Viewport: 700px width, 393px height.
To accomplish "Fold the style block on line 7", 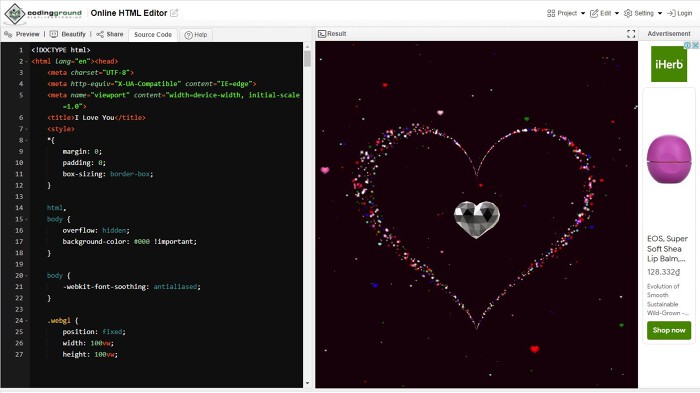I will (26, 129).
